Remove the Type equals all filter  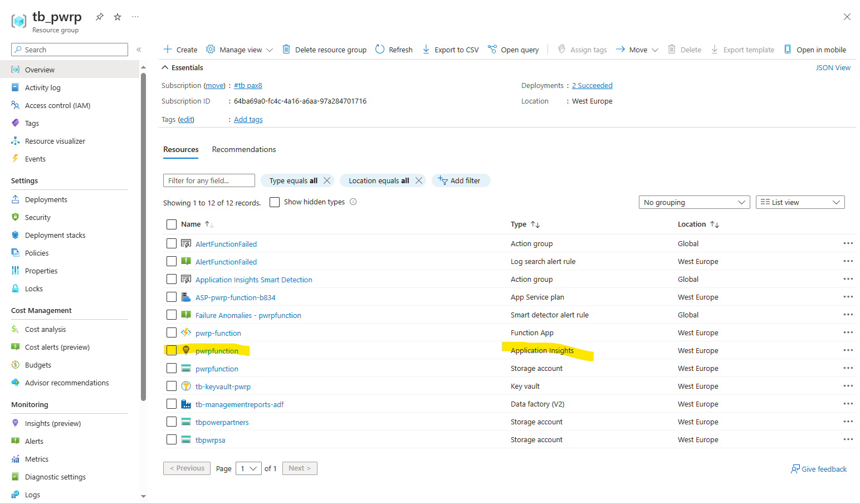(327, 180)
